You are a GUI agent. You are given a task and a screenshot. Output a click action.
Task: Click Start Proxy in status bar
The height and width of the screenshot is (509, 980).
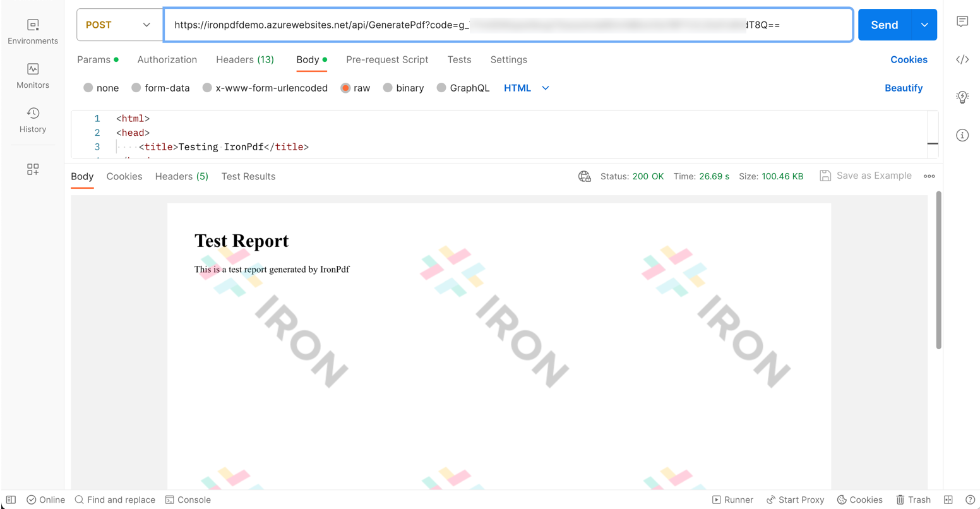point(796,500)
